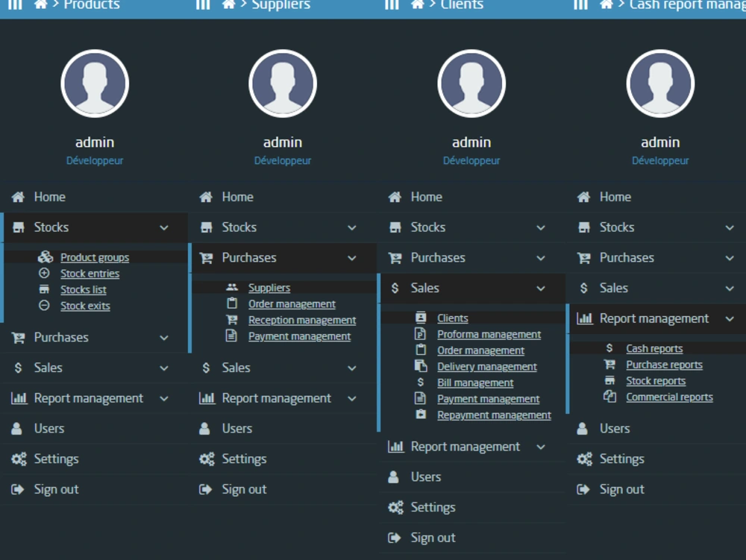Expand Report management chevron in Suppliers sidebar
The width and height of the screenshot is (746, 560).
[x=352, y=398]
